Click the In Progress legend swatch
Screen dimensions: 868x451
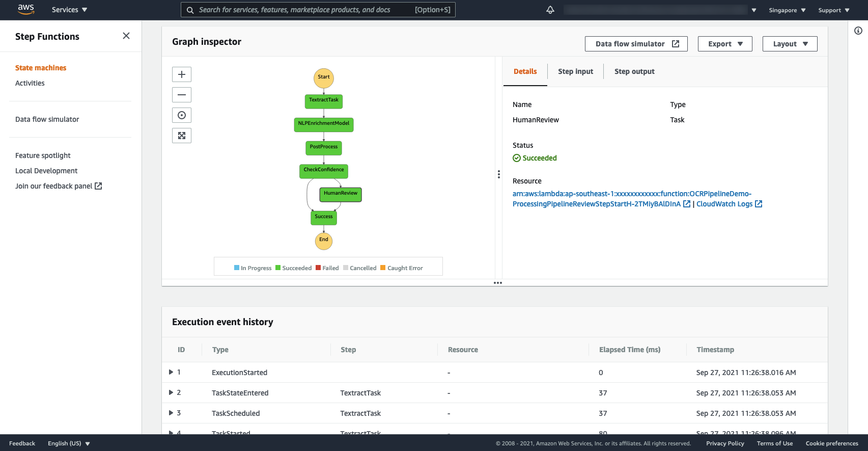click(x=237, y=268)
